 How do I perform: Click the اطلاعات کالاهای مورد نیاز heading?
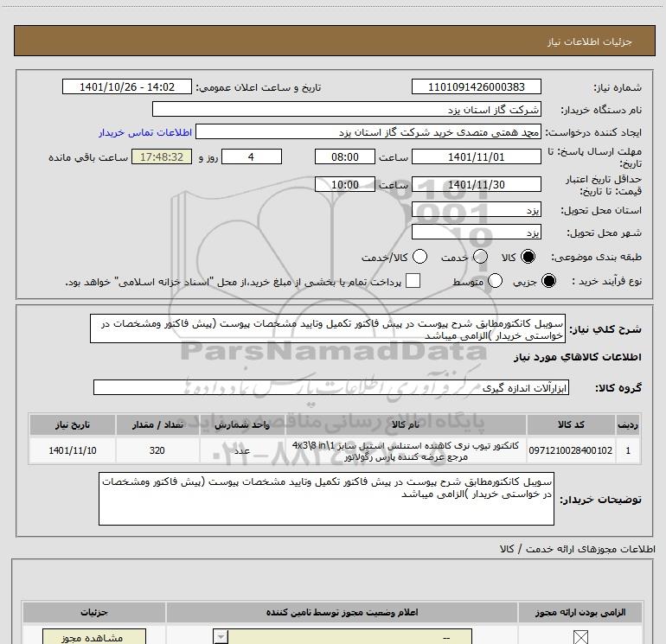point(577,357)
